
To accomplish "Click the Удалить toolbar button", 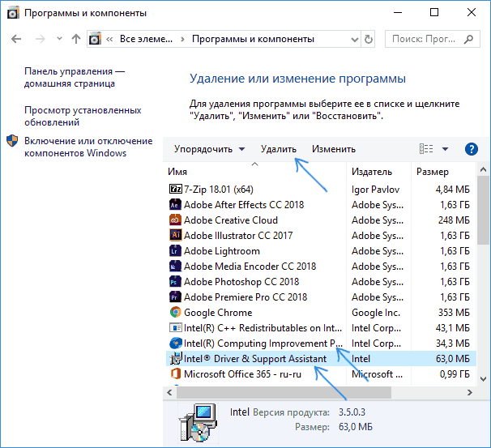I will (279, 149).
